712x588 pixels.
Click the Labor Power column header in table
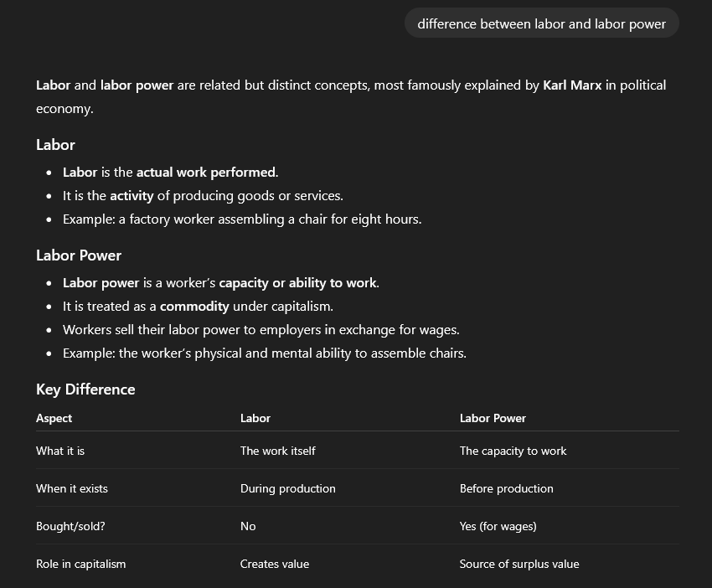pyautogui.click(x=493, y=418)
